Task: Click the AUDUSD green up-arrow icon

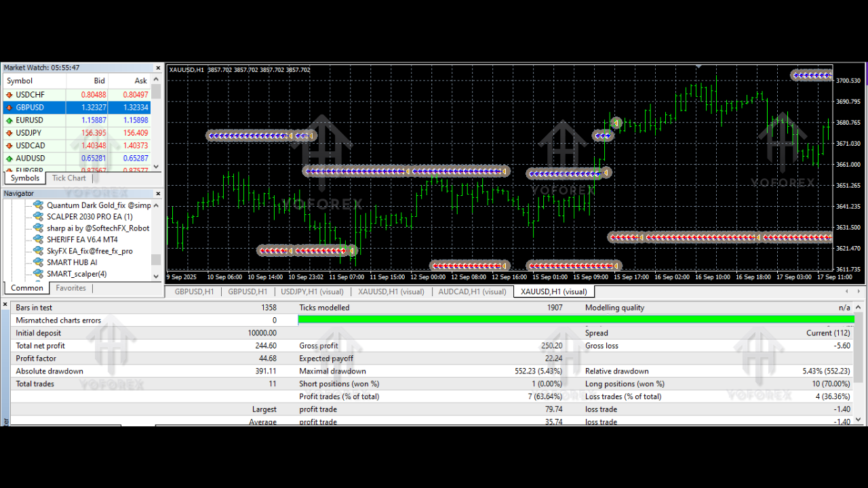Action: (x=9, y=159)
